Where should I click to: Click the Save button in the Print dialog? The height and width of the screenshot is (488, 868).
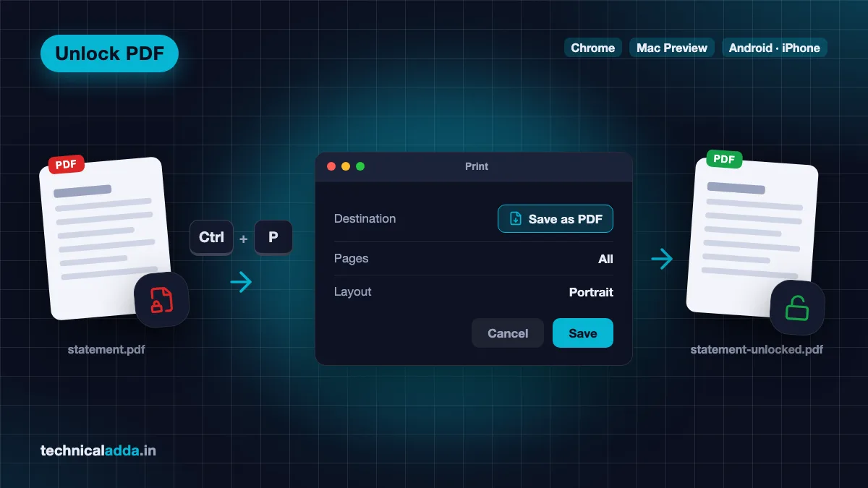click(583, 333)
